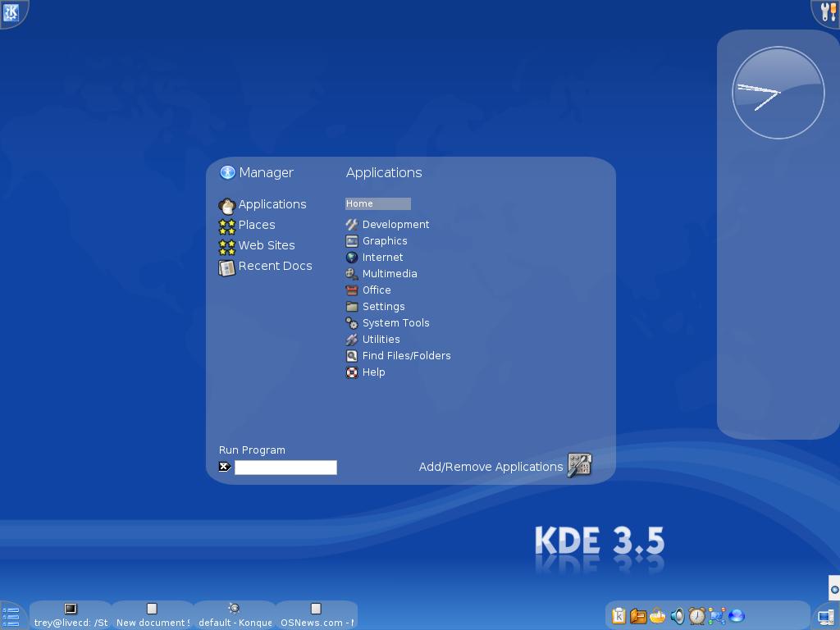This screenshot has height=630, width=840.
Task: Focus the Run Program input field
Action: (285, 467)
